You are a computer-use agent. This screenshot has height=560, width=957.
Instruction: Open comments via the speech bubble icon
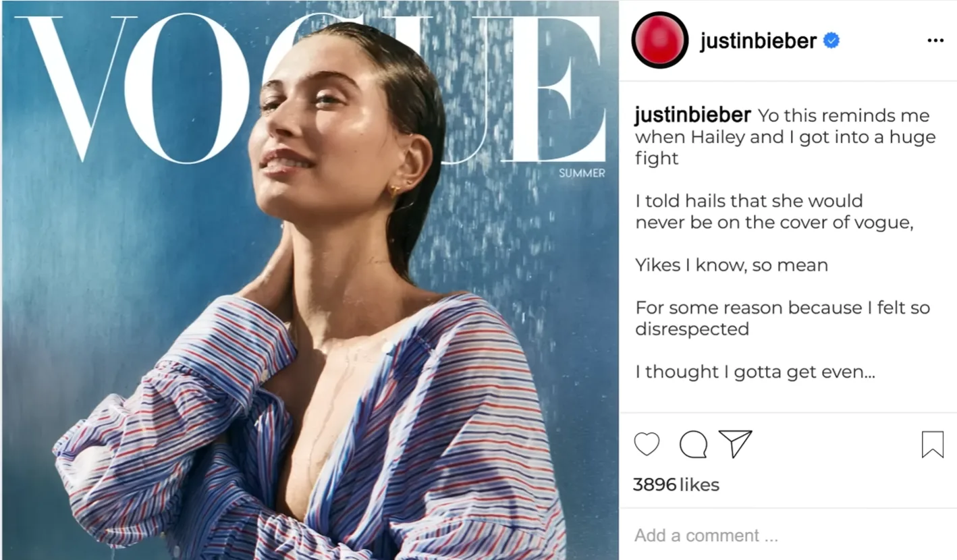[x=693, y=445]
